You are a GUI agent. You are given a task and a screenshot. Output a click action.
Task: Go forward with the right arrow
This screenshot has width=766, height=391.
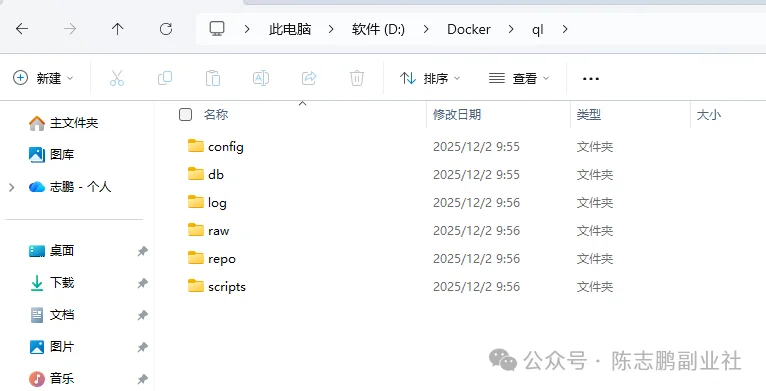pyautogui.click(x=70, y=29)
